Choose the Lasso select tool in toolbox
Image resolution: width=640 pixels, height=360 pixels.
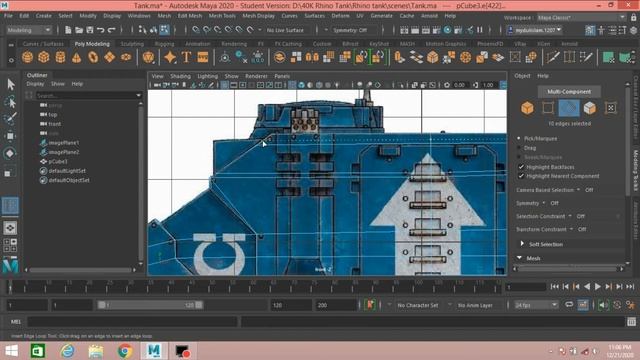11,102
